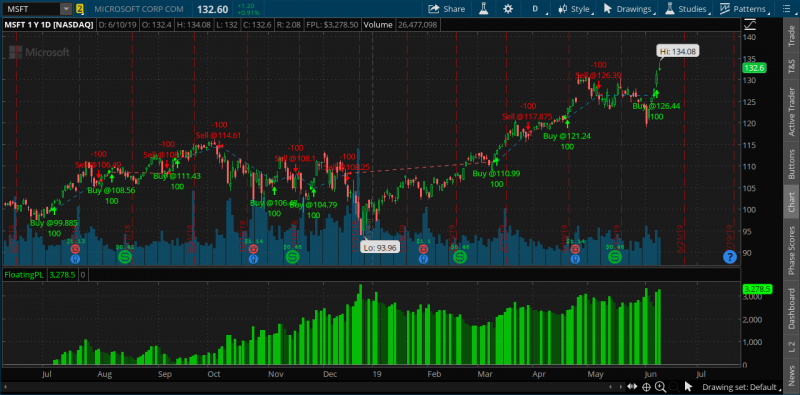Open the D timeframe selector
Screen dimensions: 800x395
537,9
